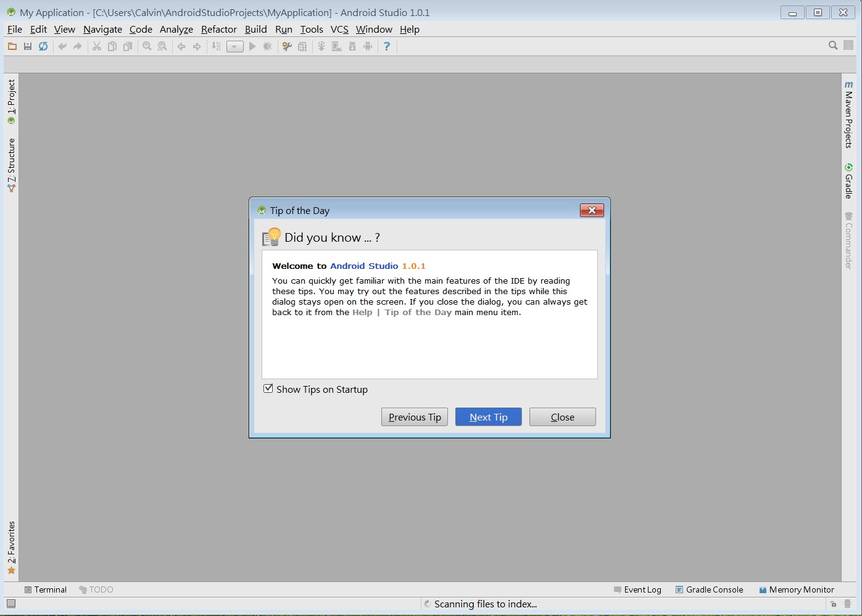Open Android Device Monitor icon
862x616 pixels.
tap(368, 46)
